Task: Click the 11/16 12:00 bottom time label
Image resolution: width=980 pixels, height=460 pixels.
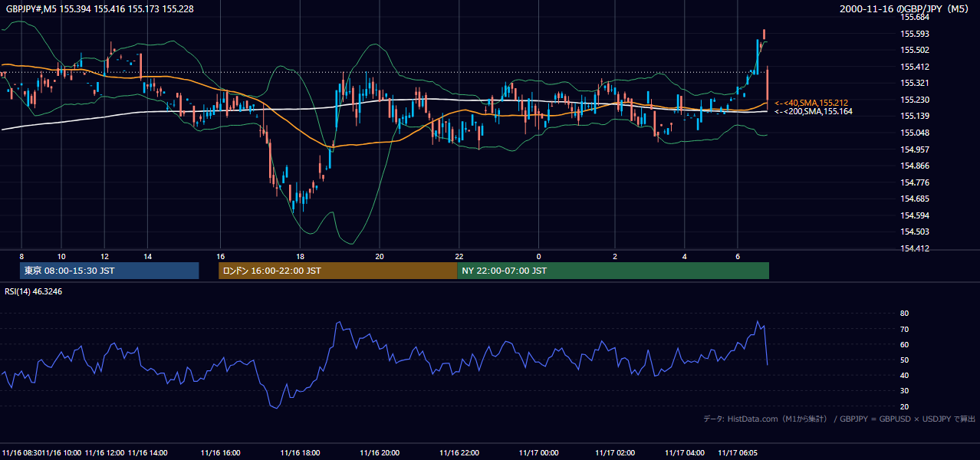Action: [x=104, y=452]
